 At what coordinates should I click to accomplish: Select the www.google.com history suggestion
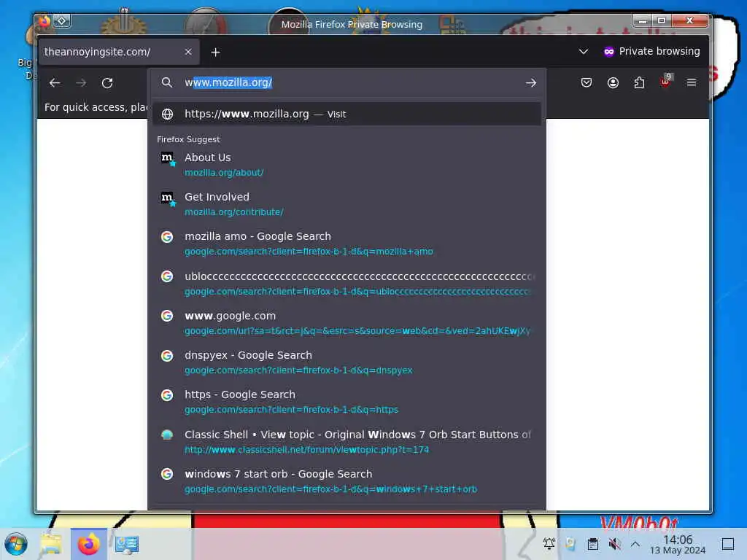point(347,323)
